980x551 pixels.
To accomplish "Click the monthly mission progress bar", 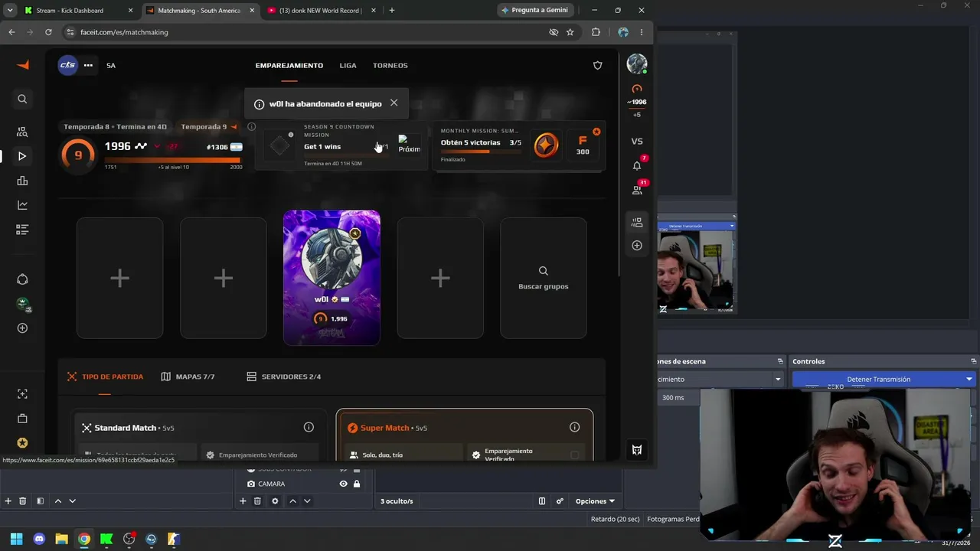I will tap(481, 152).
